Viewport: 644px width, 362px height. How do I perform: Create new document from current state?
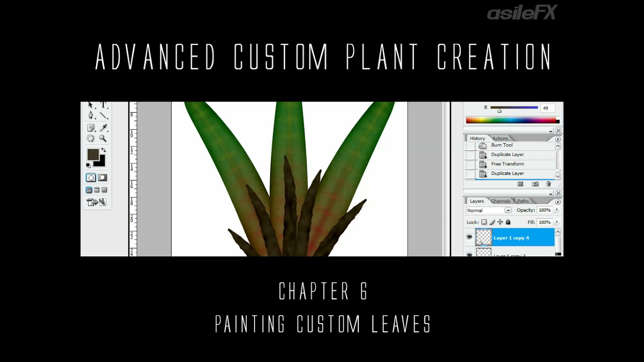point(521,185)
